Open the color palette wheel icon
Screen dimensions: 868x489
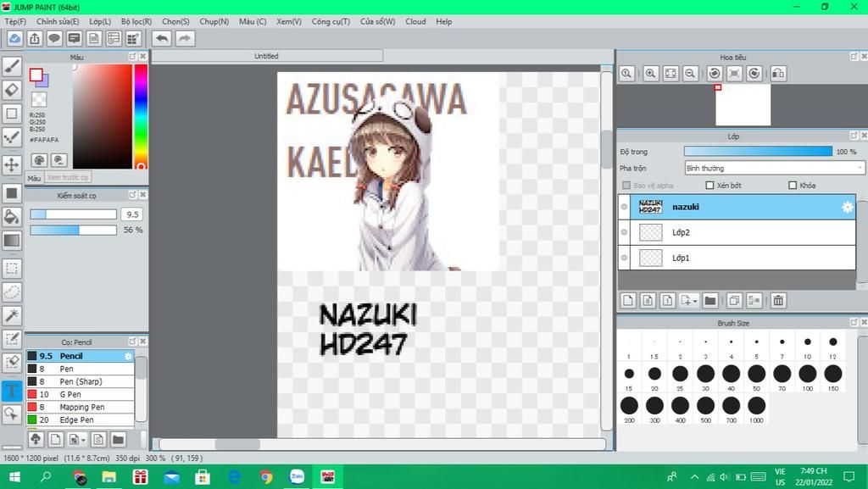click(39, 160)
